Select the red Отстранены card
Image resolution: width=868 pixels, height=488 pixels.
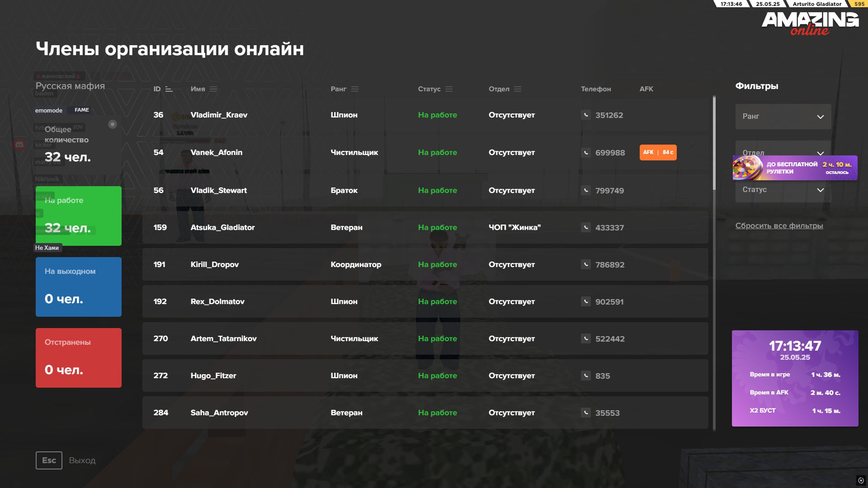pyautogui.click(x=78, y=358)
